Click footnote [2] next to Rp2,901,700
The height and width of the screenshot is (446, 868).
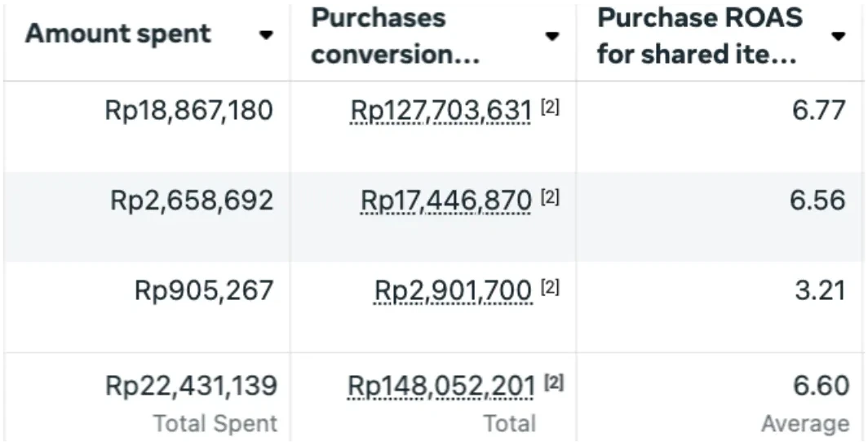[x=550, y=288]
